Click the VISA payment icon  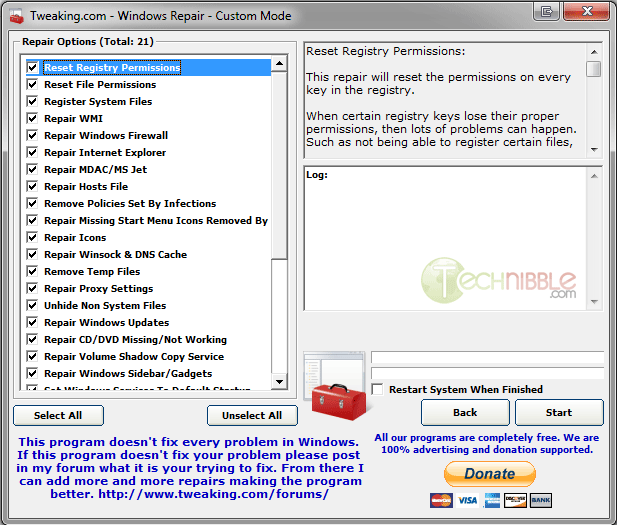[467, 500]
